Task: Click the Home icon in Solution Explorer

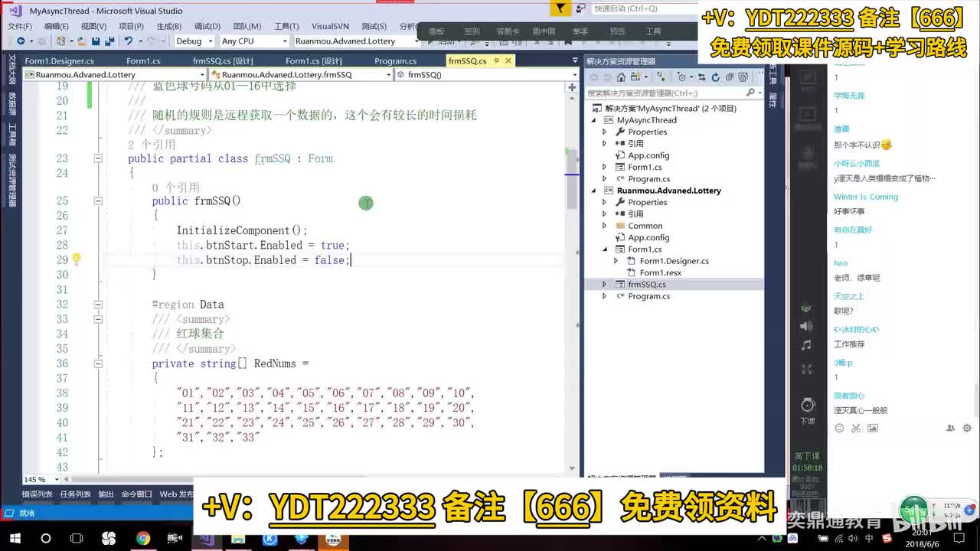Action: [x=621, y=77]
